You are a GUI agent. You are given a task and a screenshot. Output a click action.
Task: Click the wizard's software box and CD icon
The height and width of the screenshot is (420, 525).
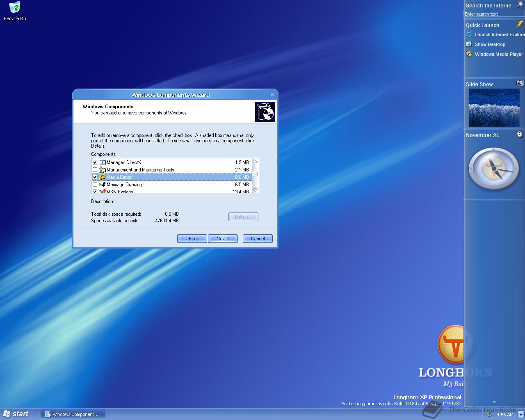[x=265, y=112]
